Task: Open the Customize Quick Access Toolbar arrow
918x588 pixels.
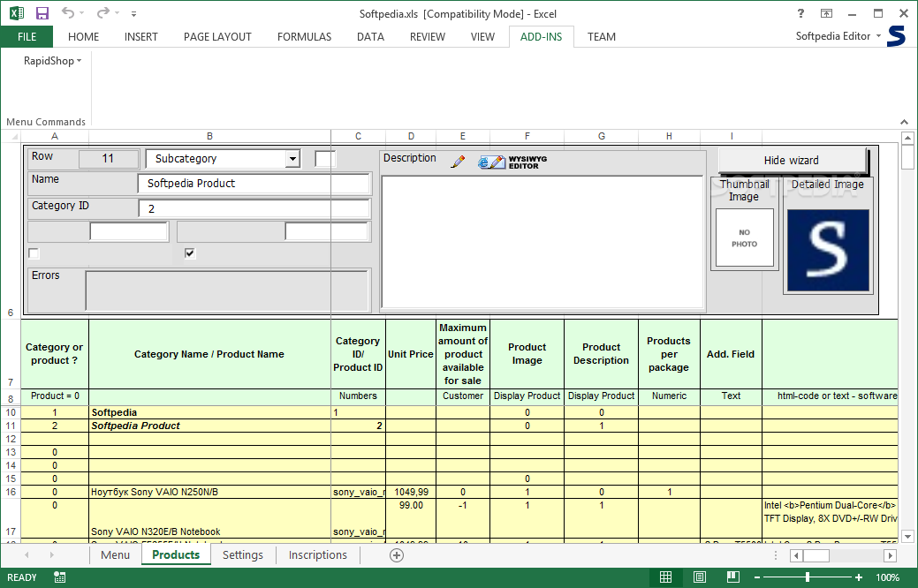Action: [x=134, y=13]
